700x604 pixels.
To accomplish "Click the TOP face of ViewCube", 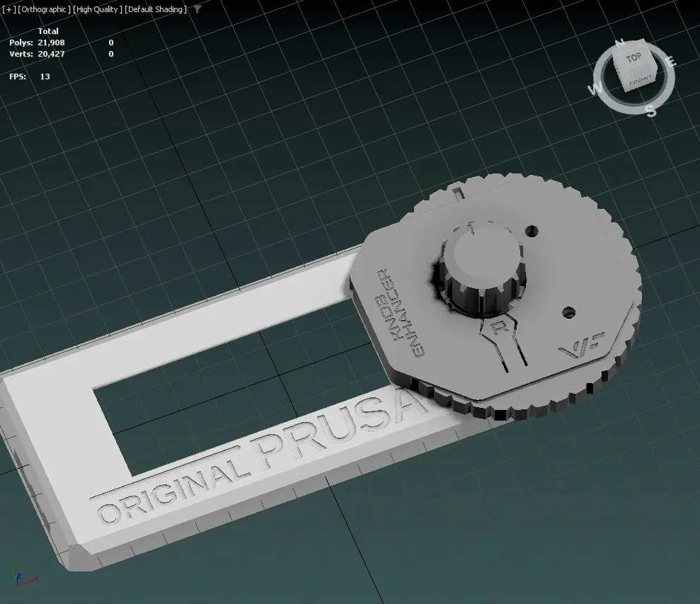I will 633,57.
